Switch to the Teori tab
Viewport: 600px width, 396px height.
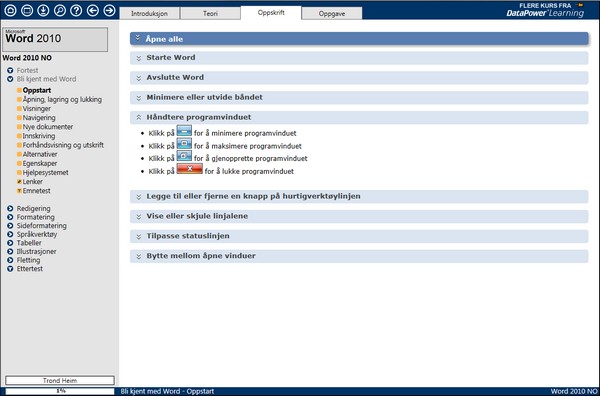pos(210,13)
